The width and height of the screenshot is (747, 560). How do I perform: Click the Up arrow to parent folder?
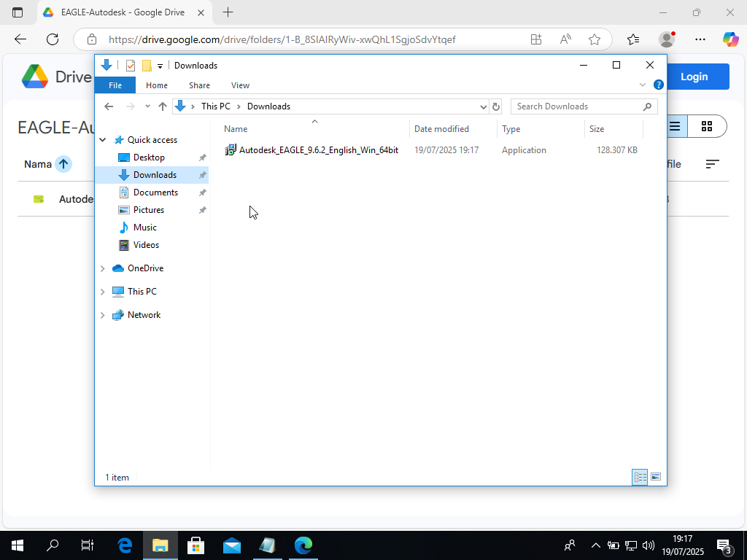(x=163, y=106)
